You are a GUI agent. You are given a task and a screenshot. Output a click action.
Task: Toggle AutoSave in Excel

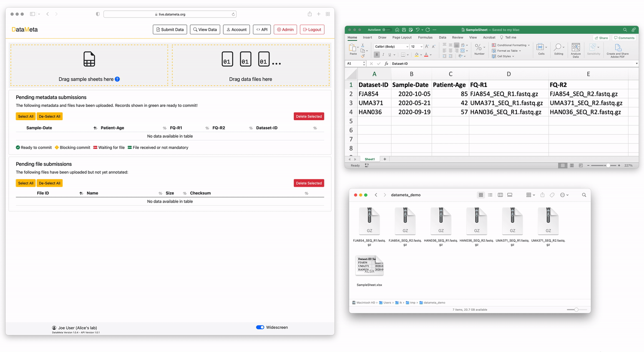[386, 30]
